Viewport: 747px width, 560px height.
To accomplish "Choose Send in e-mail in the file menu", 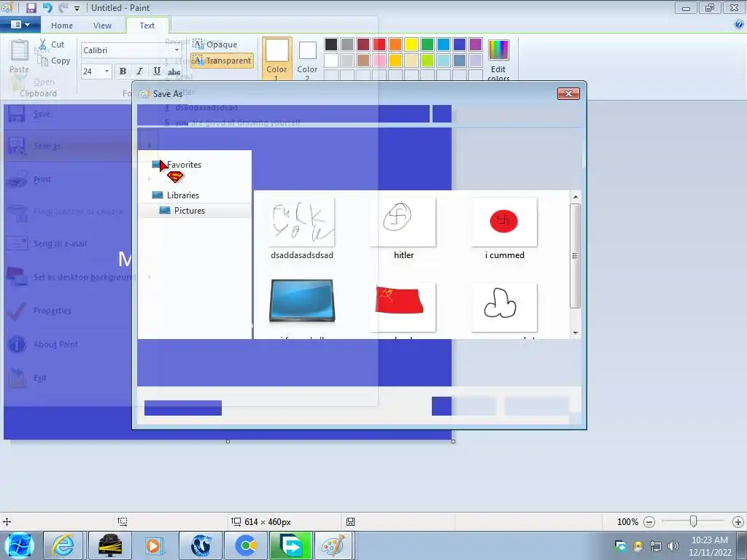I will pos(60,244).
